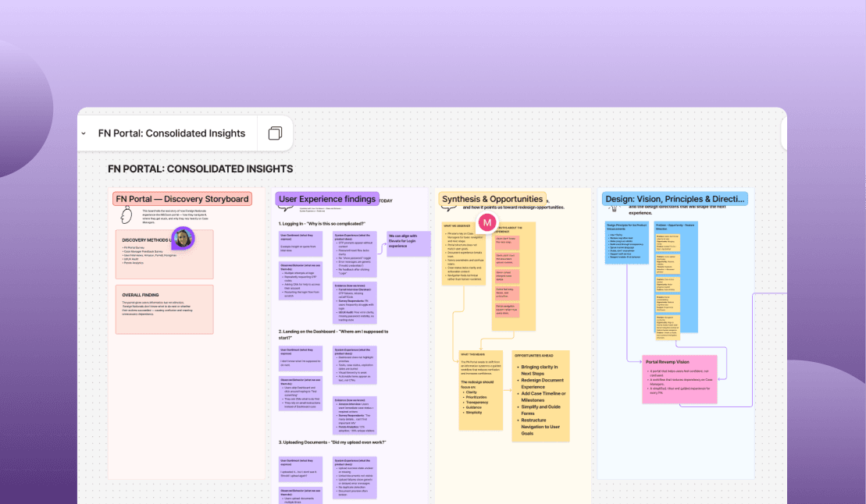The width and height of the screenshot is (866, 504).
Task: Select the head sketch illustration in Discovery Storyboard
Action: click(x=127, y=215)
